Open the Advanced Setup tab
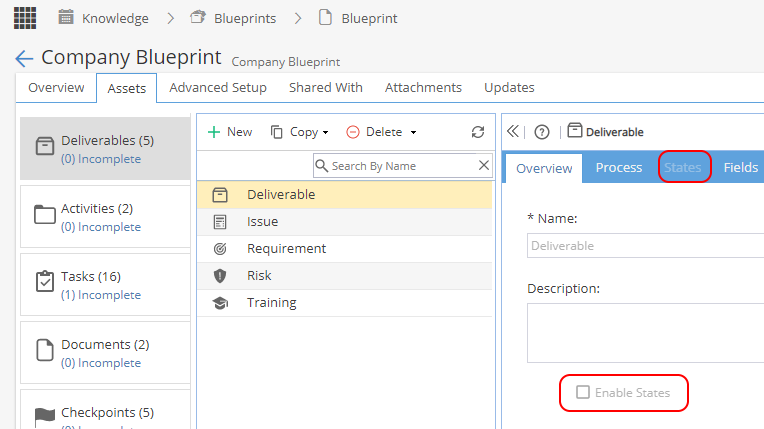 218,88
